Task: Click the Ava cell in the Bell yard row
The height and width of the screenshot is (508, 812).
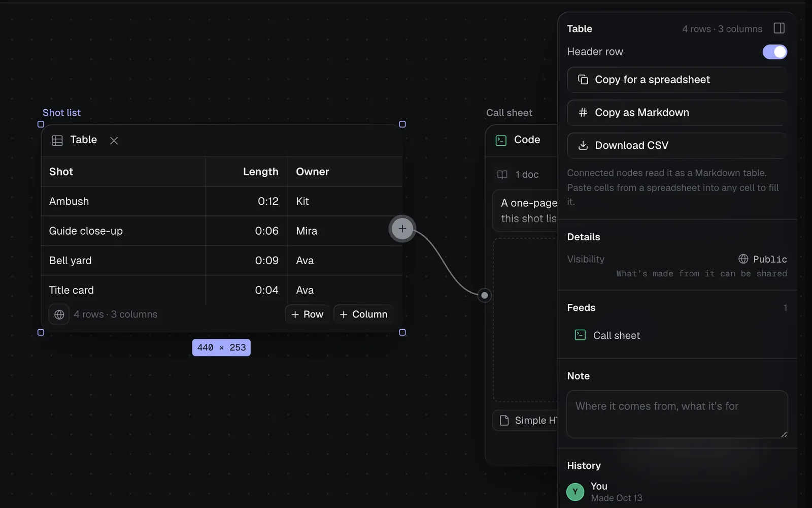Action: pos(345,261)
